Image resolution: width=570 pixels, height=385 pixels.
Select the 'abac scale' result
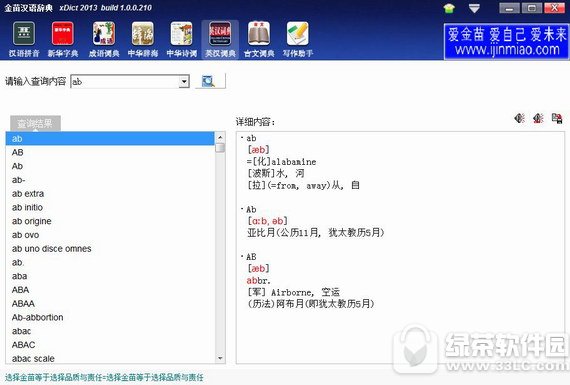pos(110,358)
